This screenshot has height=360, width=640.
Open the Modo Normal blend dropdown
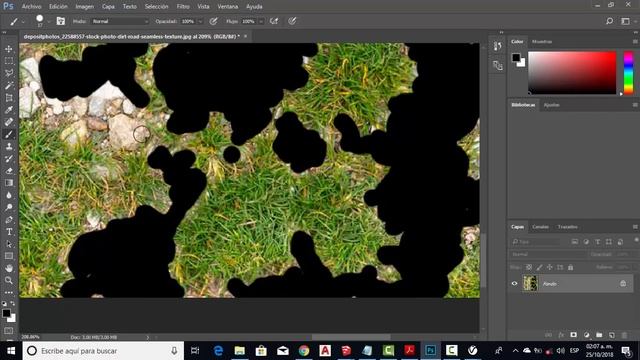point(120,21)
